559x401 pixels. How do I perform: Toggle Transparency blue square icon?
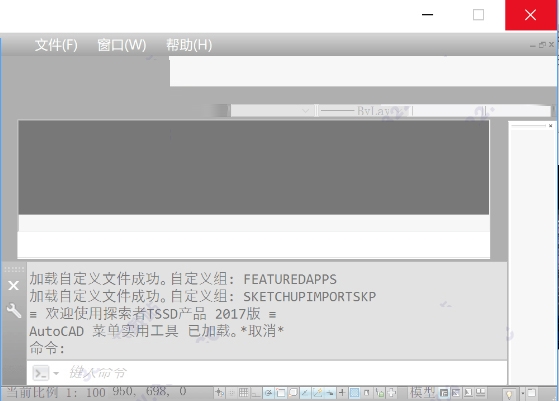[x=354, y=393]
